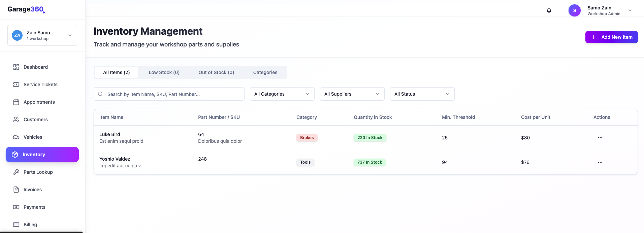Switch to the Low Stock tab
The image size is (644, 233).
click(x=164, y=72)
